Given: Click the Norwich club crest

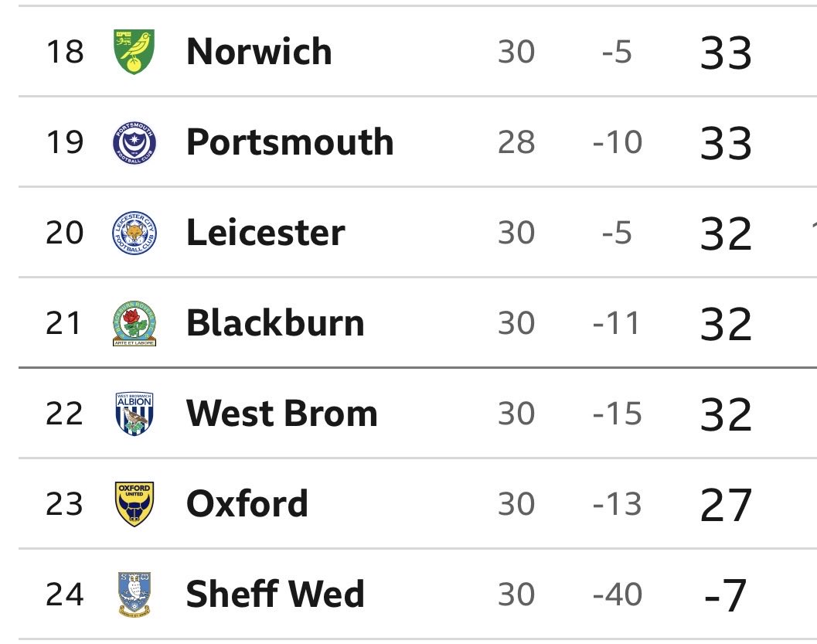Looking at the screenshot, I should coord(134,52).
